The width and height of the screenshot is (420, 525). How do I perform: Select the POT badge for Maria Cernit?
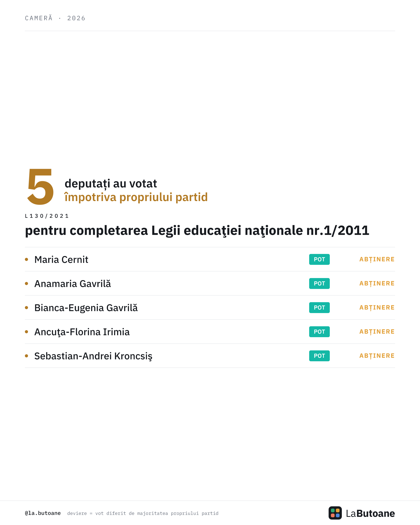[319, 259]
